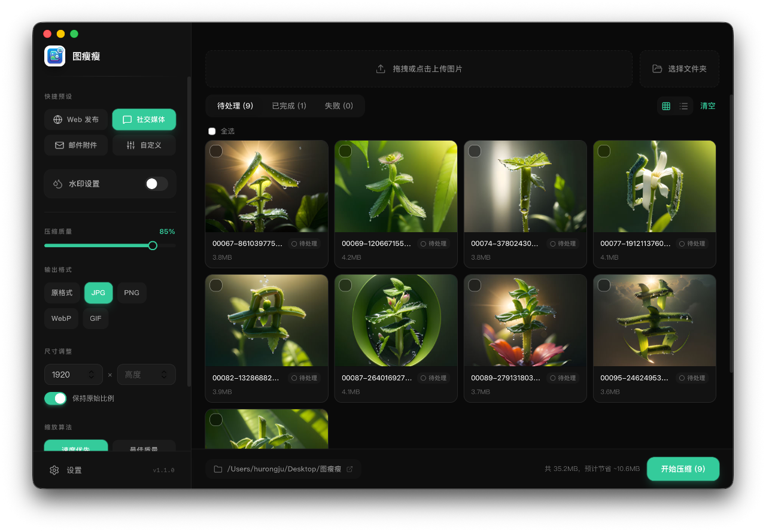Image resolution: width=766 pixels, height=532 pixels.
Task: Clear the list with 清空
Action: tap(707, 106)
